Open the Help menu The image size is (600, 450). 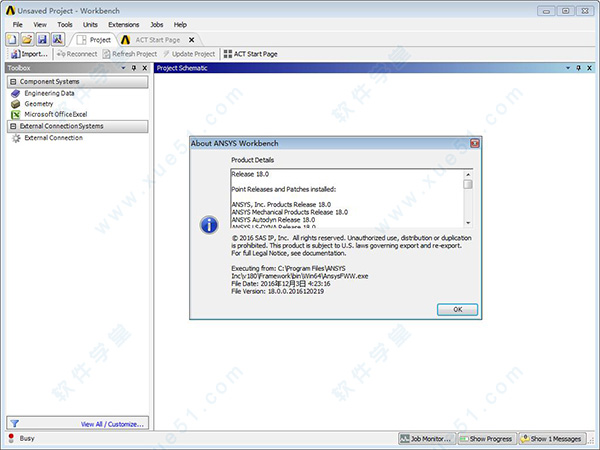[180, 25]
